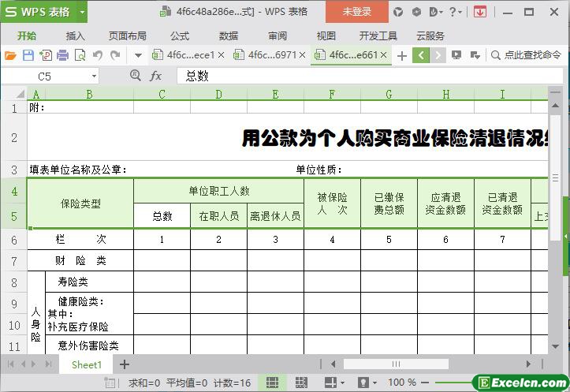Screen dimensions: 570x392
Task: Add a new sheet with plus icon
Action: 124,364
